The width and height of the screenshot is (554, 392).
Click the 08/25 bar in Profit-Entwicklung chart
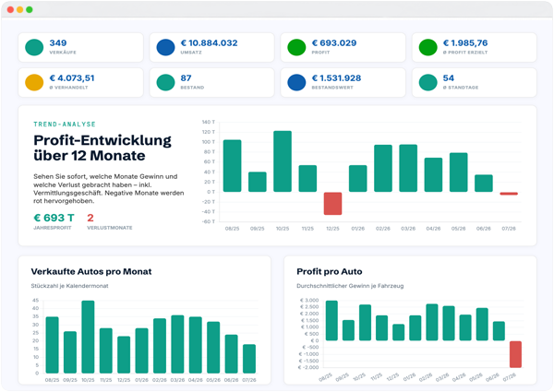232,166
